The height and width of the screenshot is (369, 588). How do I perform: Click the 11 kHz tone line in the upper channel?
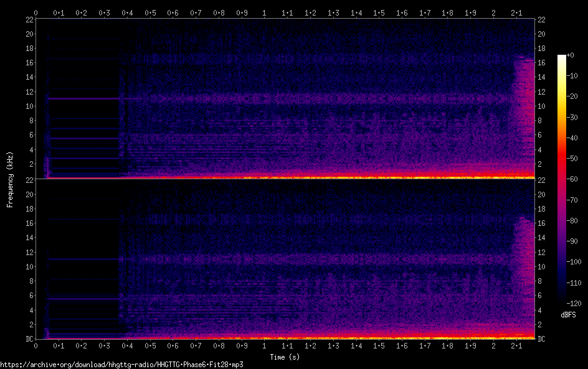(81, 99)
